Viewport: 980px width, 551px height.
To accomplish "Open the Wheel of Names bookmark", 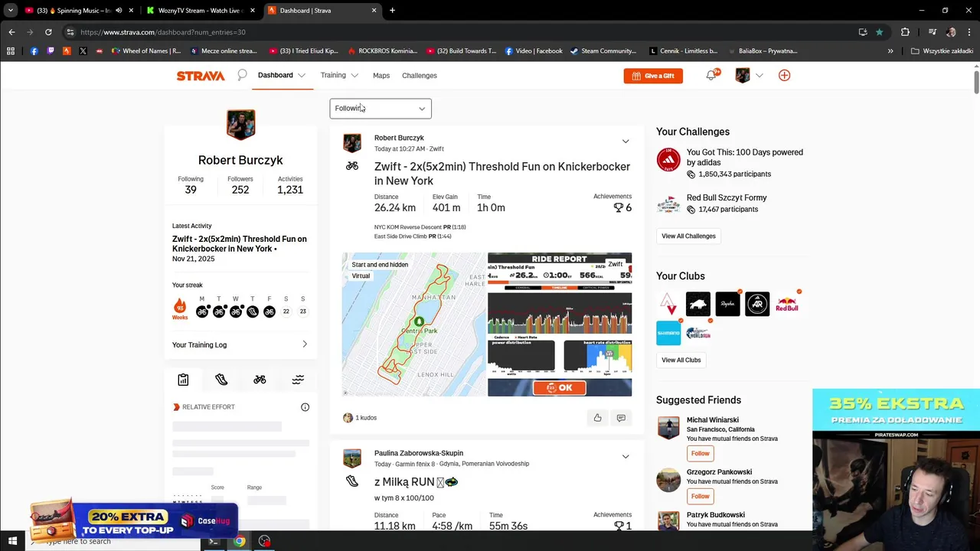I will [x=146, y=51].
